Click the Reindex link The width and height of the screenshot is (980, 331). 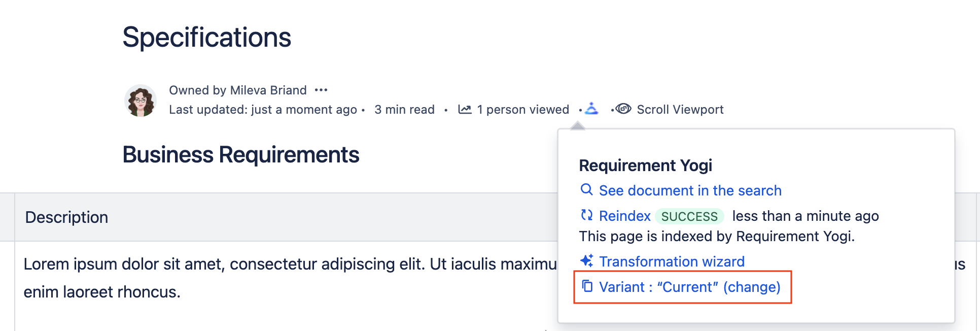click(624, 216)
